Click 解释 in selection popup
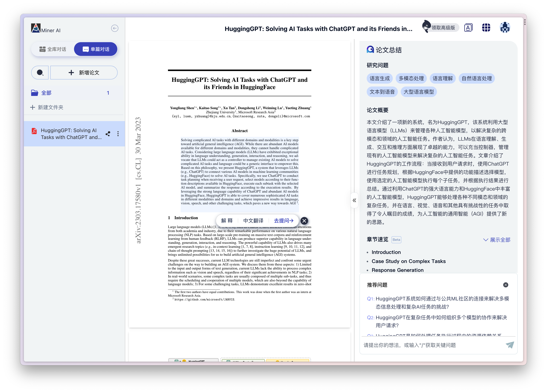 [x=227, y=221]
